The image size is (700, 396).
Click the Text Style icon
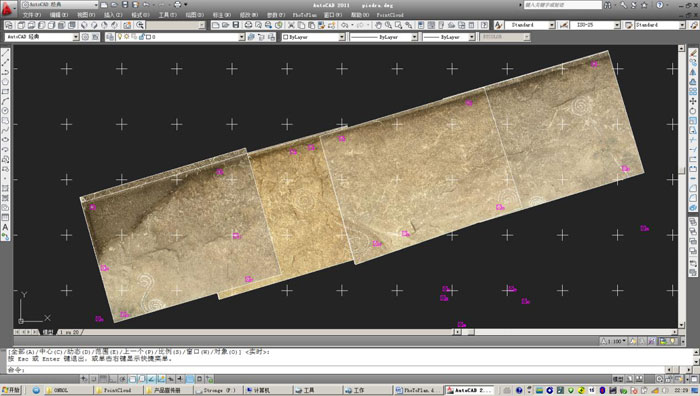tap(499, 25)
